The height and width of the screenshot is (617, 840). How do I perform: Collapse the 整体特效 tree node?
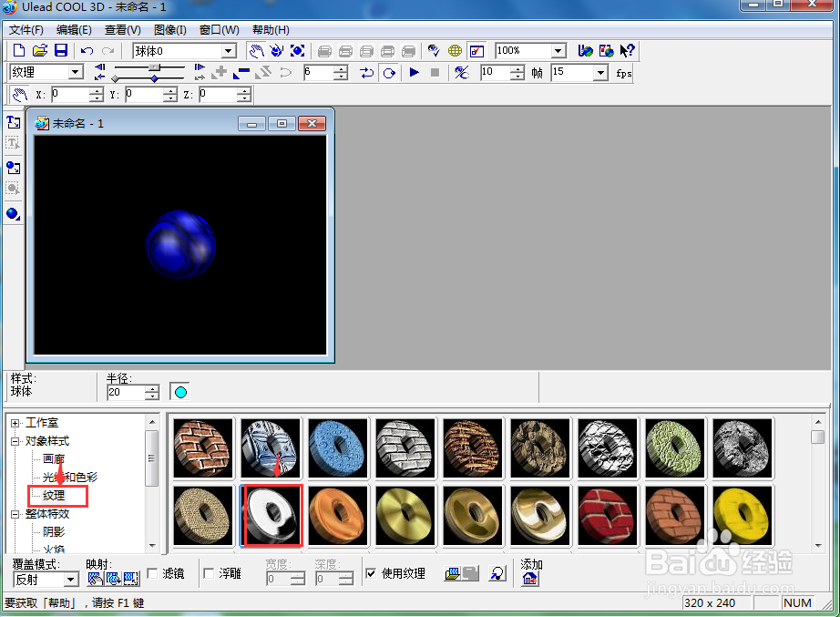tap(15, 514)
